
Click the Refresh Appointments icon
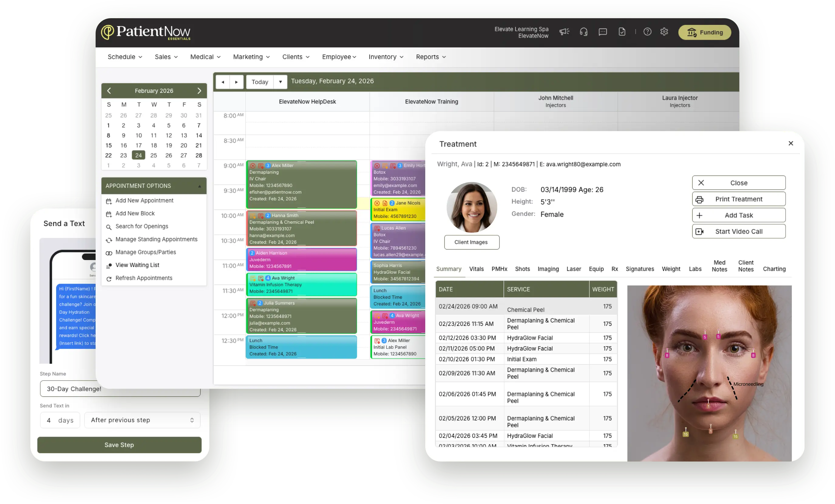click(x=109, y=279)
